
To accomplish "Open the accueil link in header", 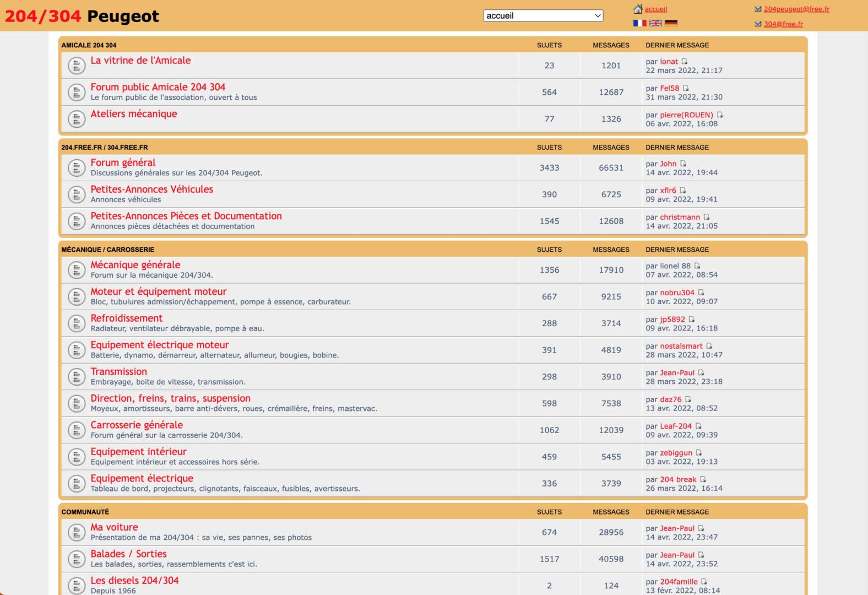I will (656, 9).
